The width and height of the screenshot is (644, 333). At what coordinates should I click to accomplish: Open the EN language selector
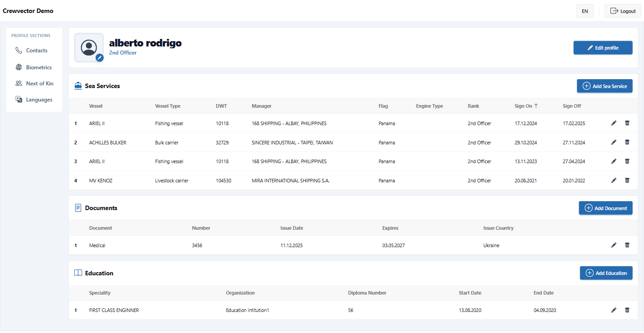click(585, 11)
